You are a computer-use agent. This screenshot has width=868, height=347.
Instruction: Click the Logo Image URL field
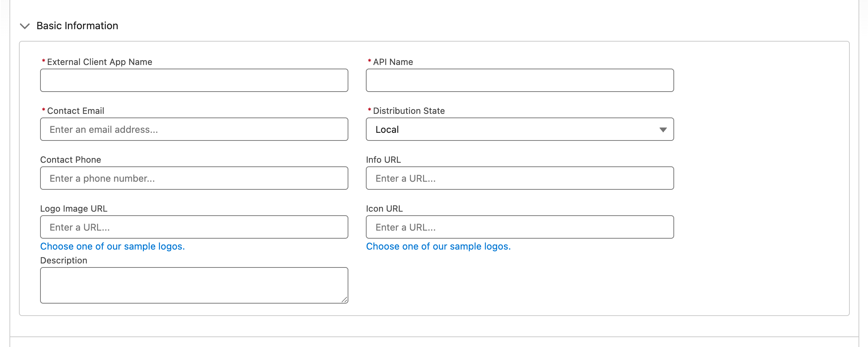tap(194, 227)
